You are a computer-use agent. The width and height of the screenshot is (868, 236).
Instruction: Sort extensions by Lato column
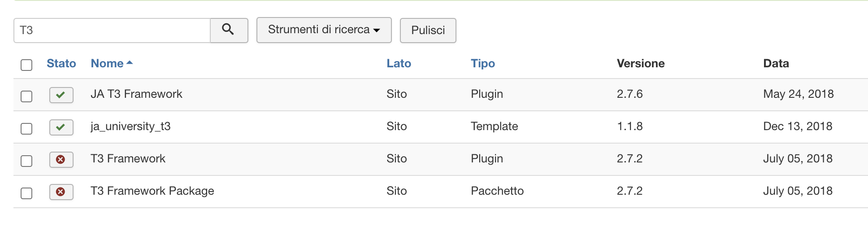(x=399, y=63)
